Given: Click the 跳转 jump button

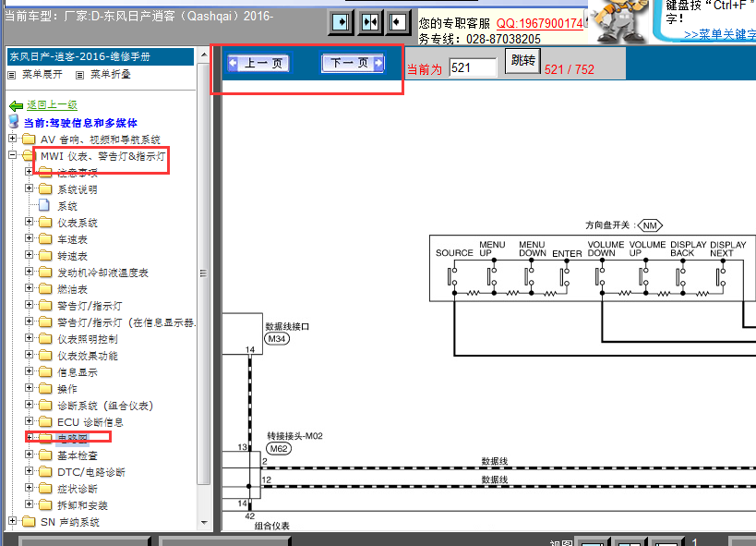Looking at the screenshot, I should click(x=522, y=61).
